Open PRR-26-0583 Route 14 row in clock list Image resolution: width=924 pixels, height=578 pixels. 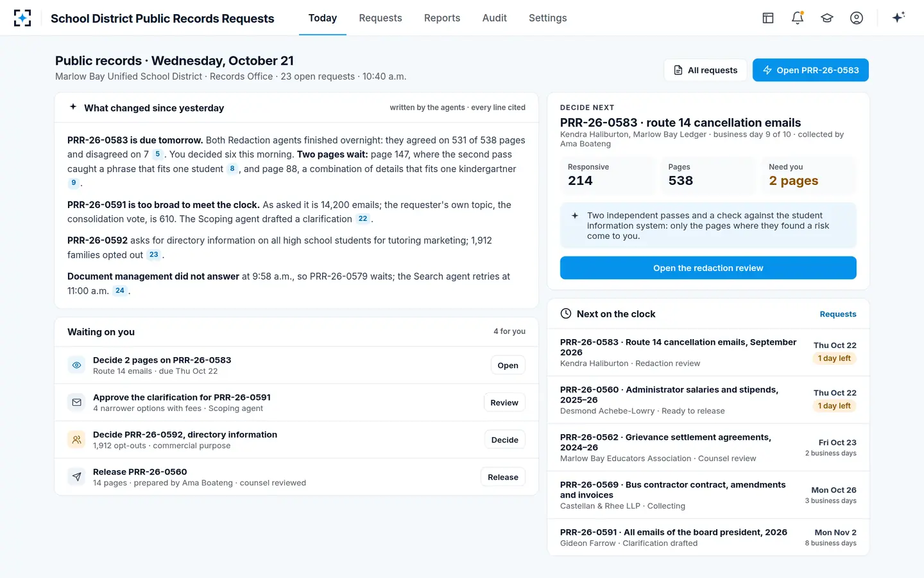point(708,353)
